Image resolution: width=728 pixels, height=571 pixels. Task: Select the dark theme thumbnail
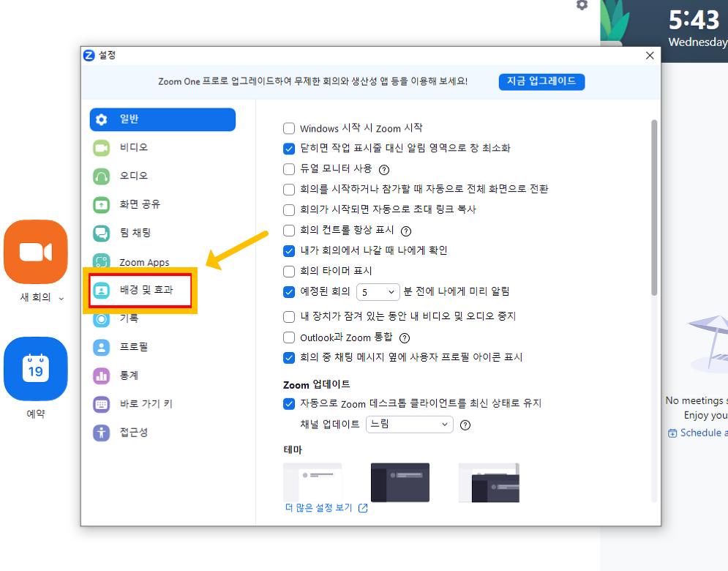pos(399,482)
